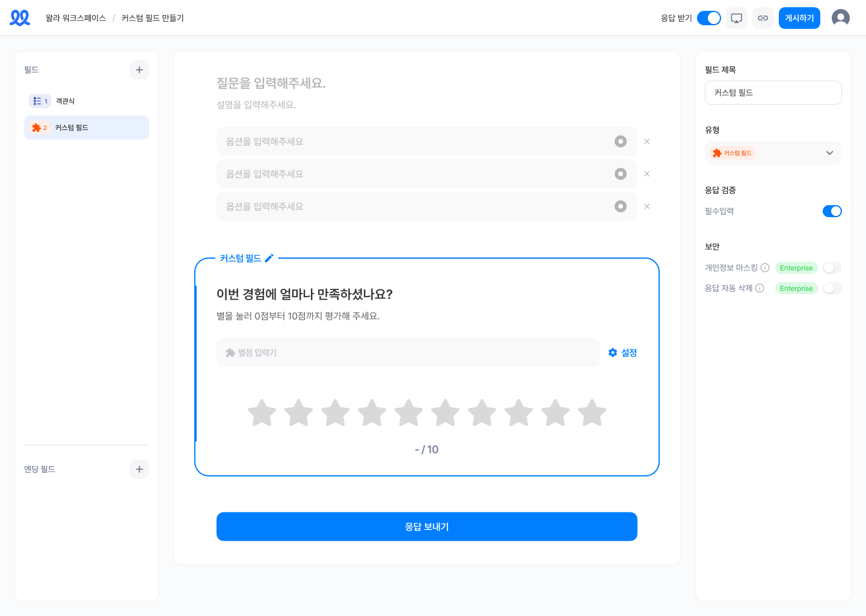Open the user profile avatar
The image size is (866, 616).
(x=841, y=18)
